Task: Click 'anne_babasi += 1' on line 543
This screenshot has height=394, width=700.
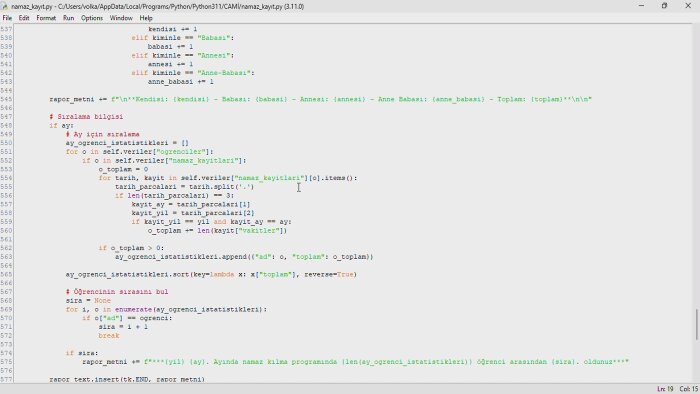Action: point(181,82)
